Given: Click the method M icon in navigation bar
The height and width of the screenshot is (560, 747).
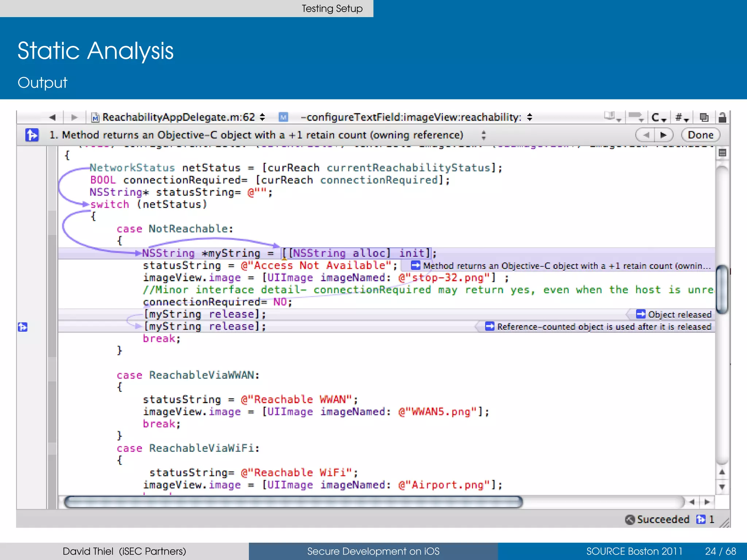Looking at the screenshot, I should (x=283, y=117).
